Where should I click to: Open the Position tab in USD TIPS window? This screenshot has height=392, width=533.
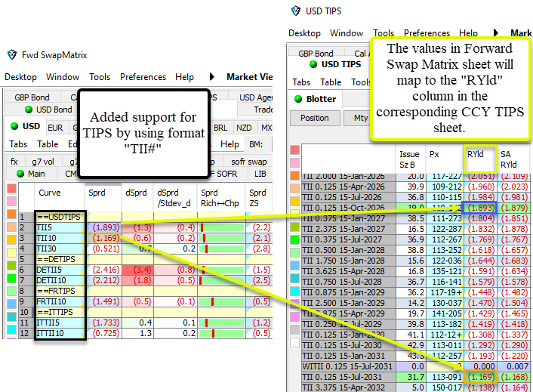314,118
